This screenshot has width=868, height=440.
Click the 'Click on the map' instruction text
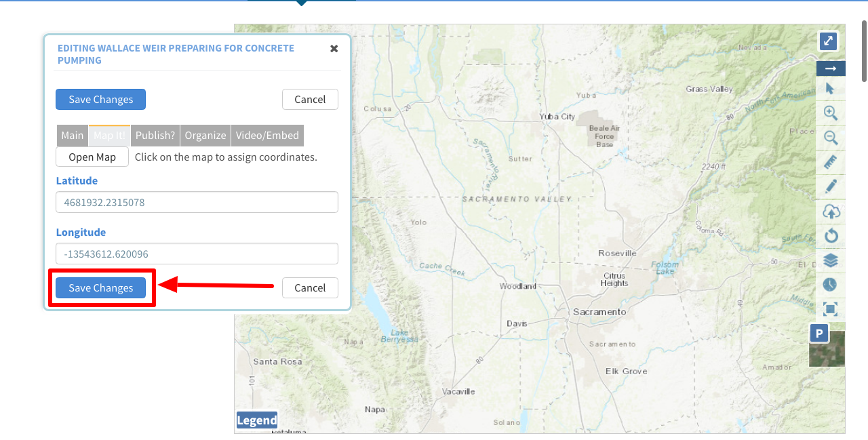(x=226, y=157)
